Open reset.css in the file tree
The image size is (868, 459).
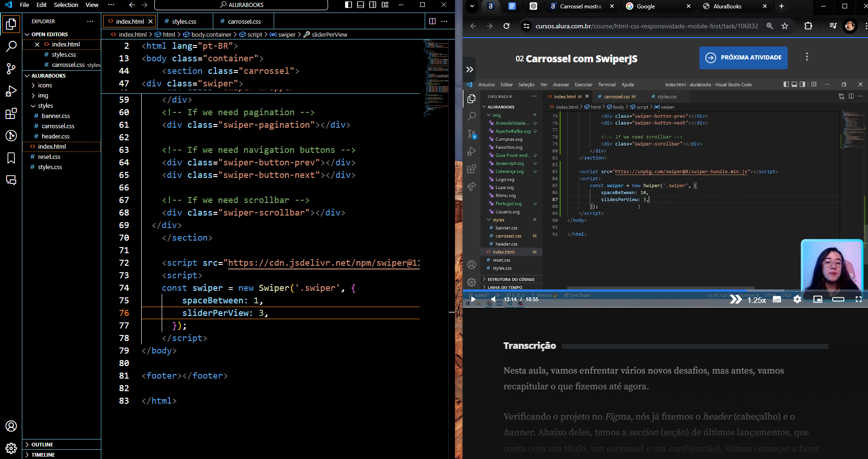point(49,157)
